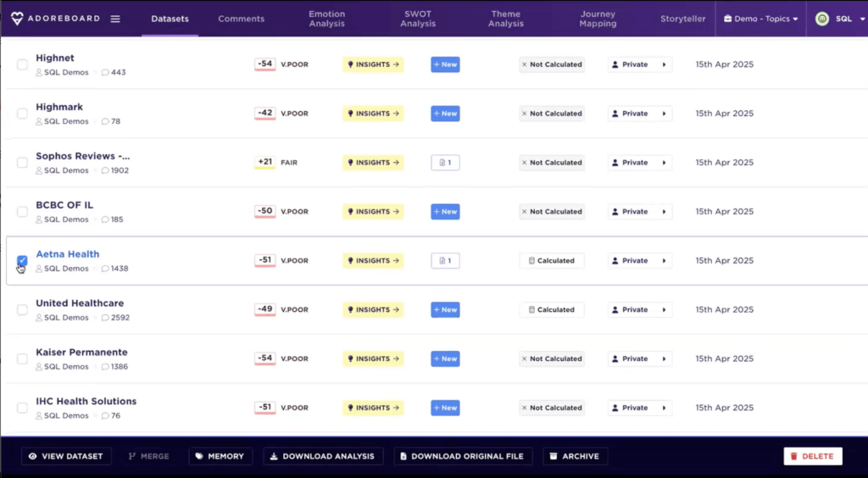Open the Journey Mapping tab

pyautogui.click(x=598, y=19)
